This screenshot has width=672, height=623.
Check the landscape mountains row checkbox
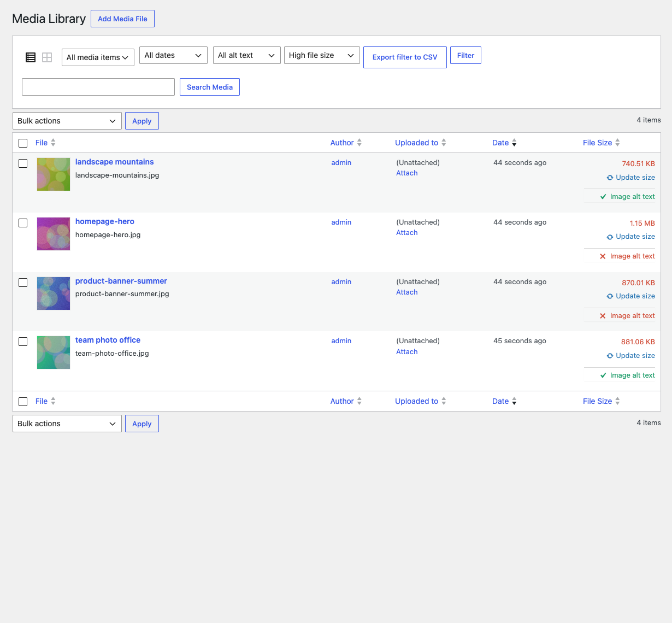23,163
